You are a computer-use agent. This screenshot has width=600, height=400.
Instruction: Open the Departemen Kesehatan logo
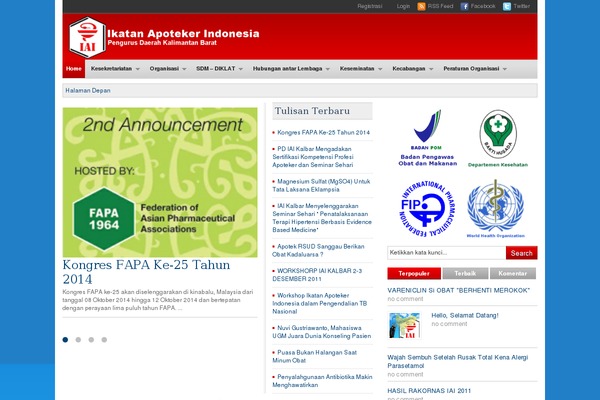498,138
